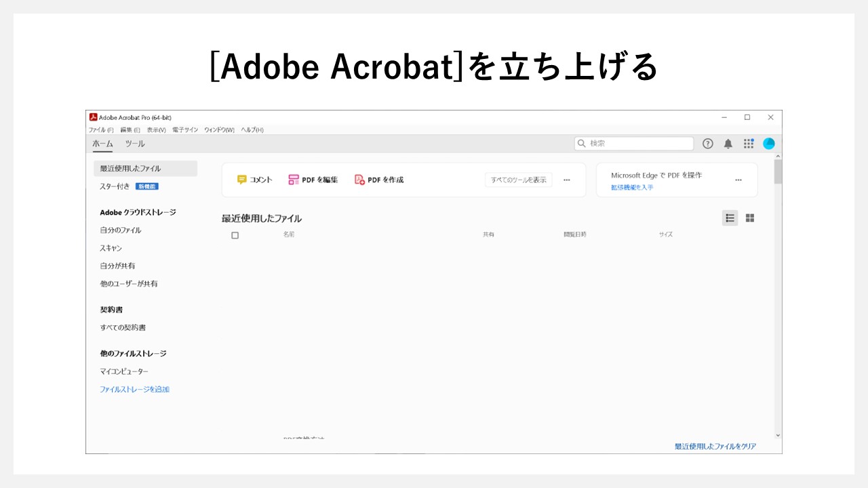The image size is (868, 488).
Task: Open the search magnifier in the search box
Action: coord(582,143)
